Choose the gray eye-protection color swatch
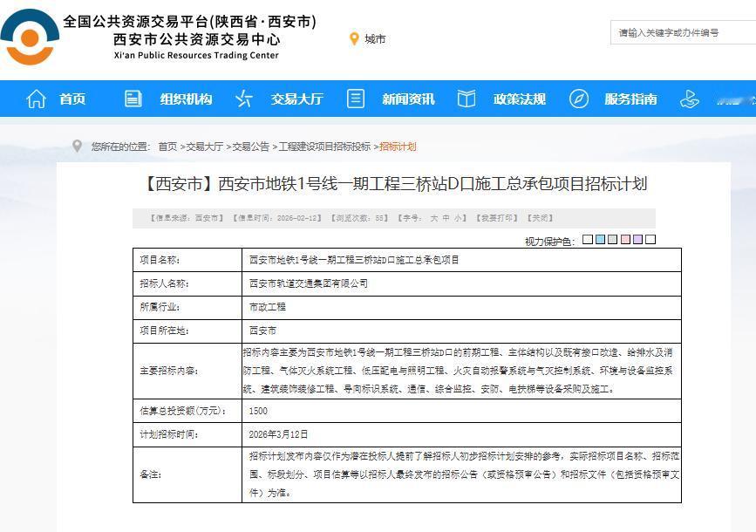Viewport: 756px width, 532px height. [613, 239]
